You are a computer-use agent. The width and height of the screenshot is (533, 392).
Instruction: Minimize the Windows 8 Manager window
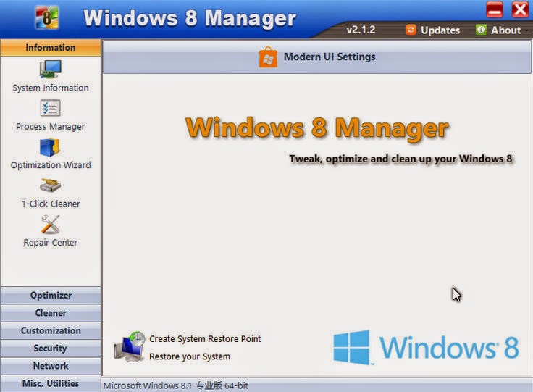[495, 9]
